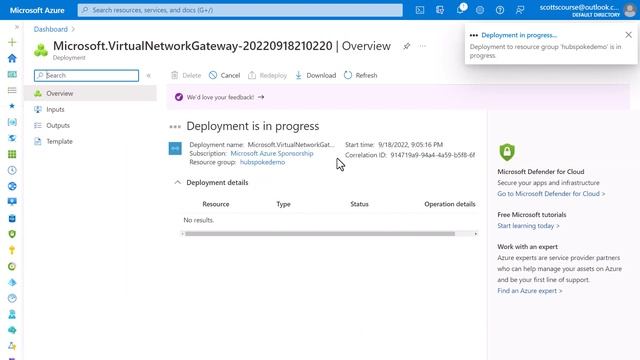Close the Deployment in progress notification
This screenshot has width=640, height=360.
click(629, 35)
